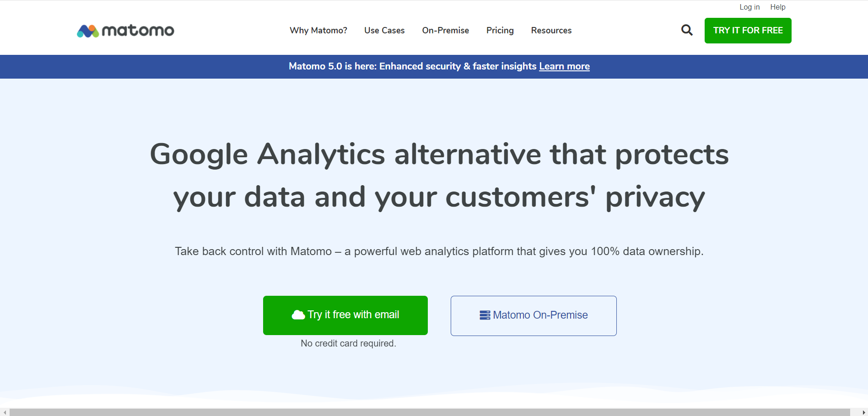Viewport: 868px width, 416px height.
Task: Expand the Use Cases menu
Action: [384, 31]
